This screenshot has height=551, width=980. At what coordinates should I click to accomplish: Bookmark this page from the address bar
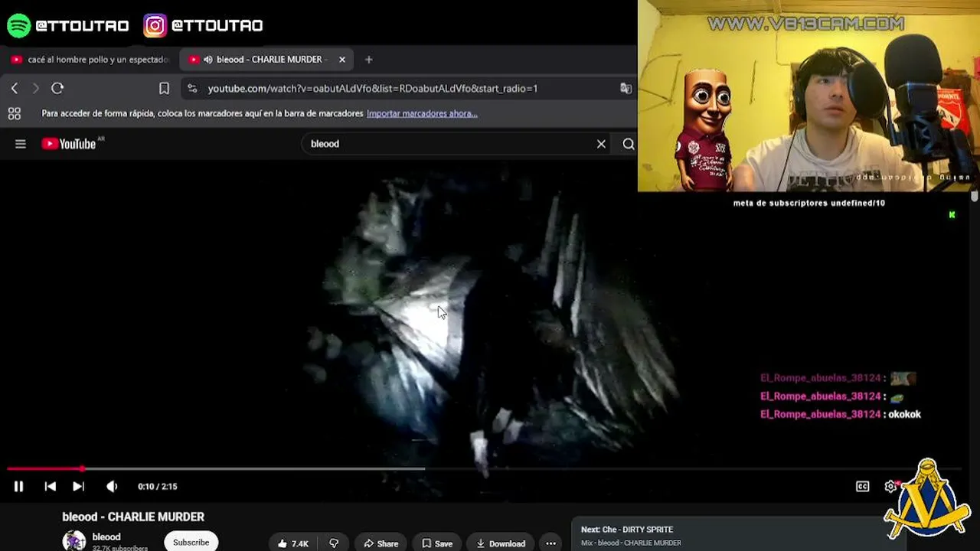tap(164, 88)
